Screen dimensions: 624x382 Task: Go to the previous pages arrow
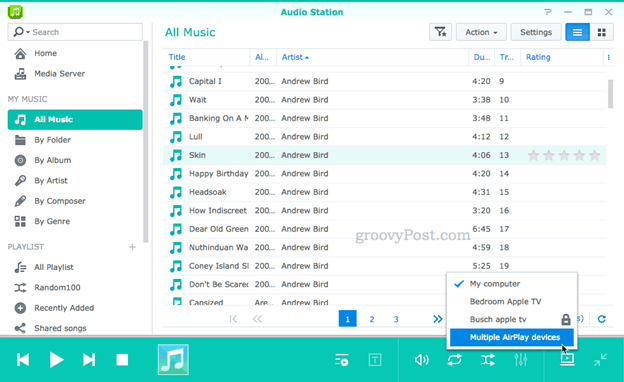coord(257,319)
